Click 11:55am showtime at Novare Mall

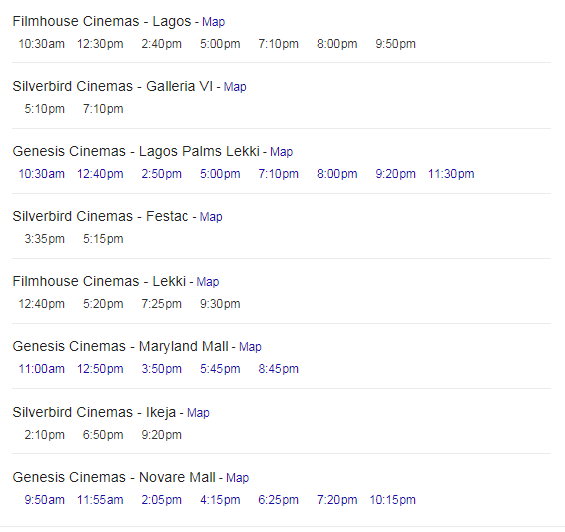tap(100, 500)
